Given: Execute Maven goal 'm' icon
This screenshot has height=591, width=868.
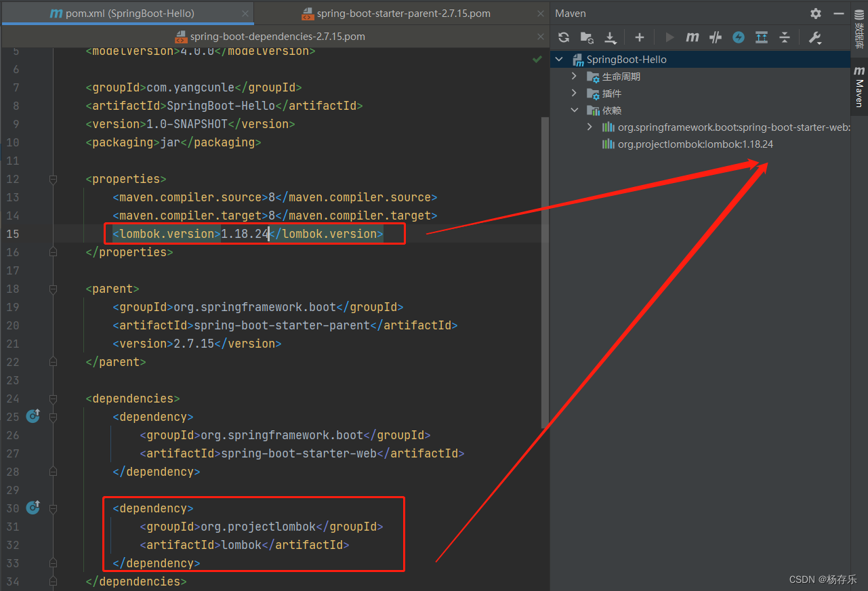Looking at the screenshot, I should coord(692,37).
